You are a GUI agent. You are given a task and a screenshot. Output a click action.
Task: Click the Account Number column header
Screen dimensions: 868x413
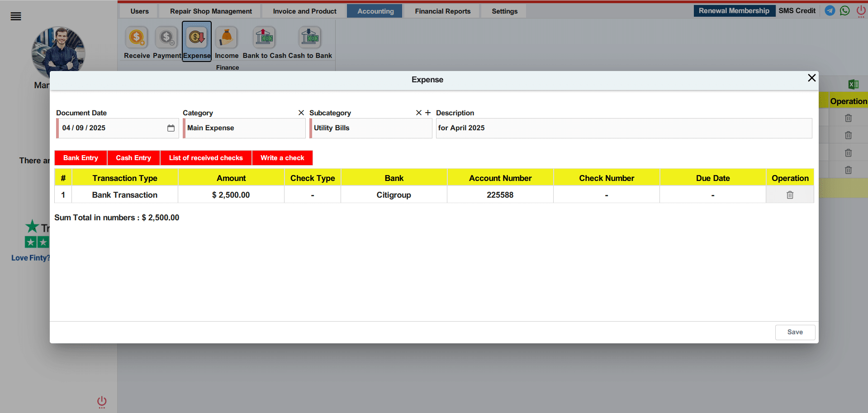click(x=500, y=178)
